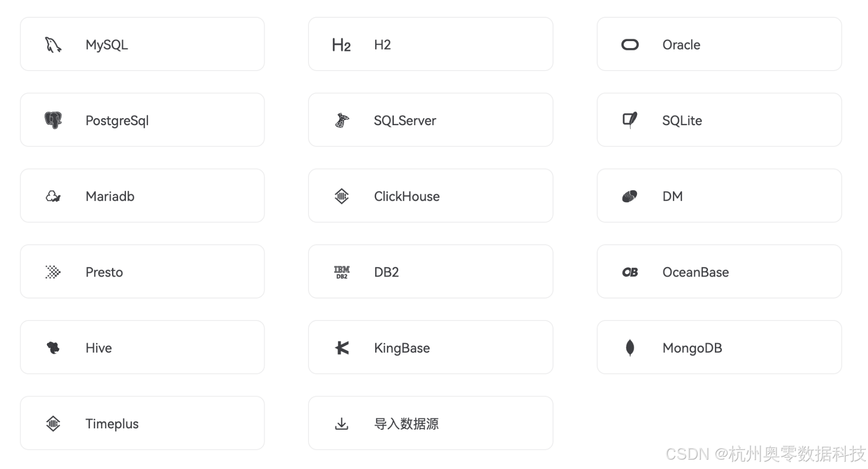Screen dimensions: 868x469
Task: Click the import data source download icon
Action: point(342,424)
